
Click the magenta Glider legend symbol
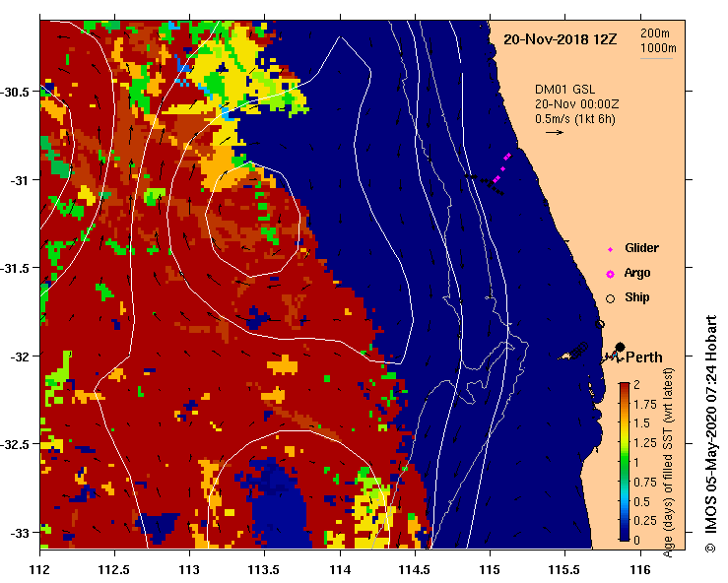tap(610, 249)
